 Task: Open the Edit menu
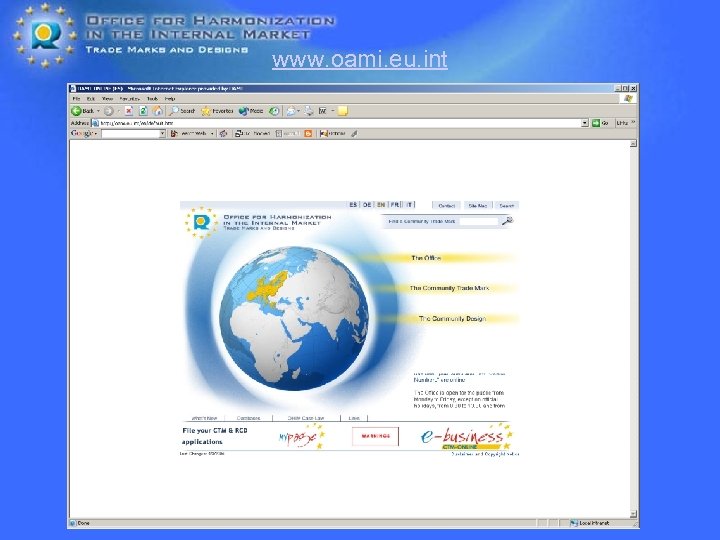(91, 99)
